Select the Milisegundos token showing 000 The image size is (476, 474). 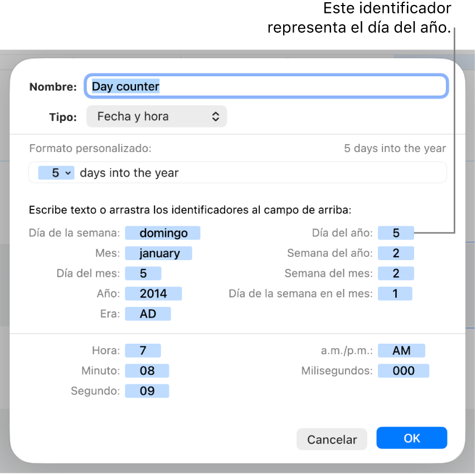[404, 370]
